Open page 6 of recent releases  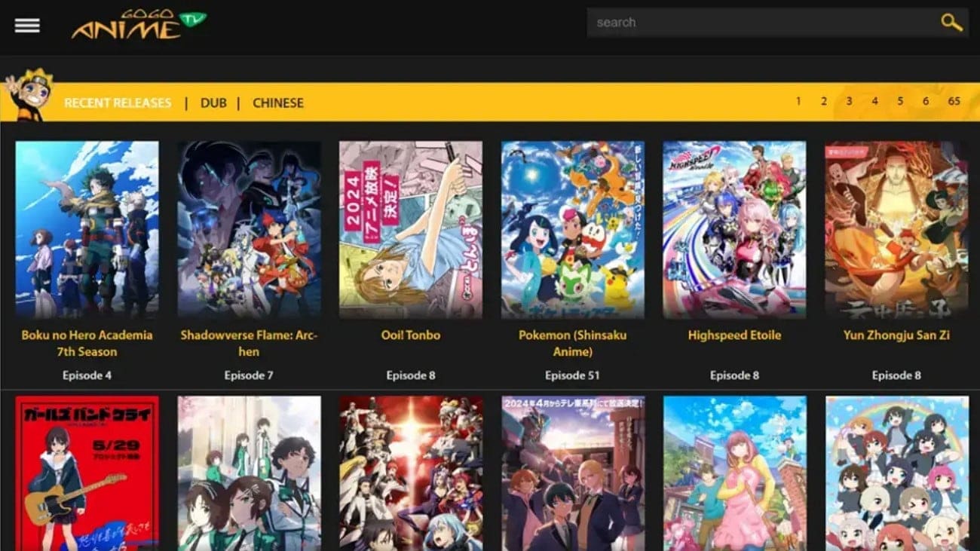point(925,100)
